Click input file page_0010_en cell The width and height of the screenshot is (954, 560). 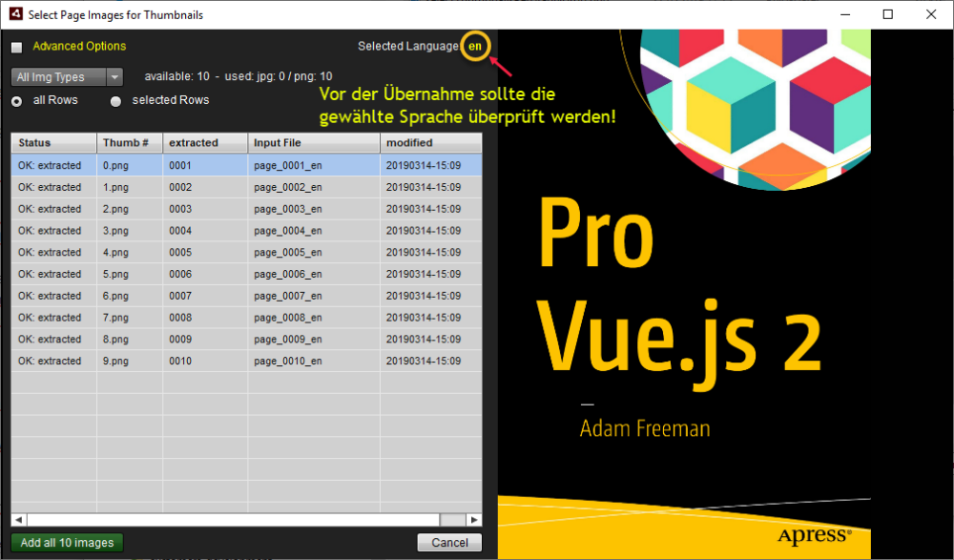(x=314, y=361)
